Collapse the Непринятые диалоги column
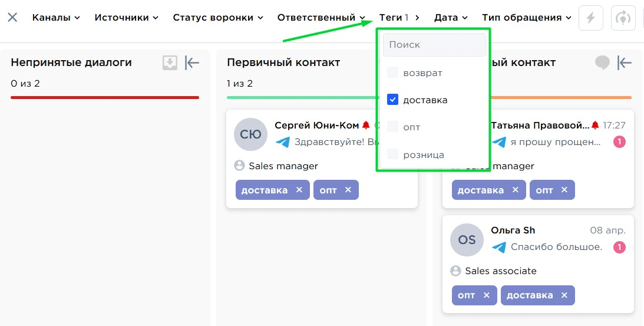644x326 pixels. click(x=192, y=62)
